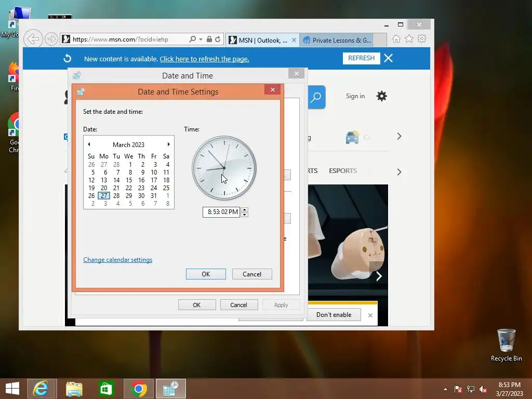Screen dimensions: 532x399
Task: Click the search magnifier in address bar
Action: coord(192,39)
